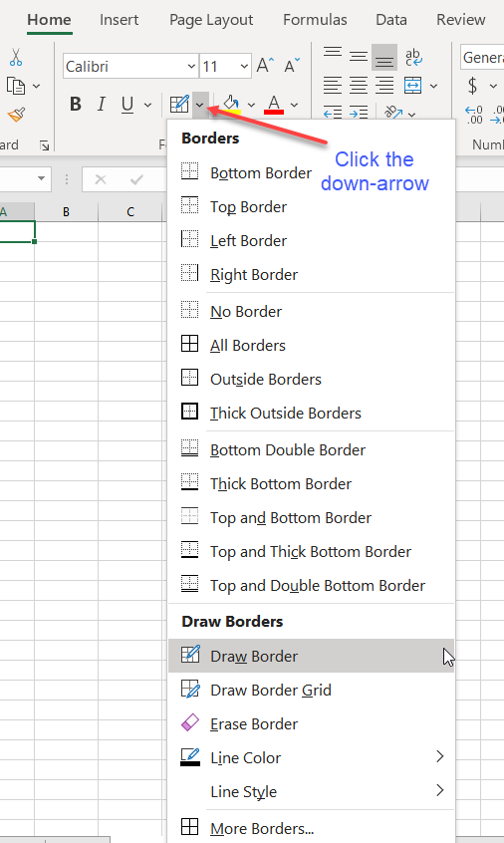The image size is (504, 843).
Task: Click the Cut scissors icon
Action: click(x=16, y=57)
